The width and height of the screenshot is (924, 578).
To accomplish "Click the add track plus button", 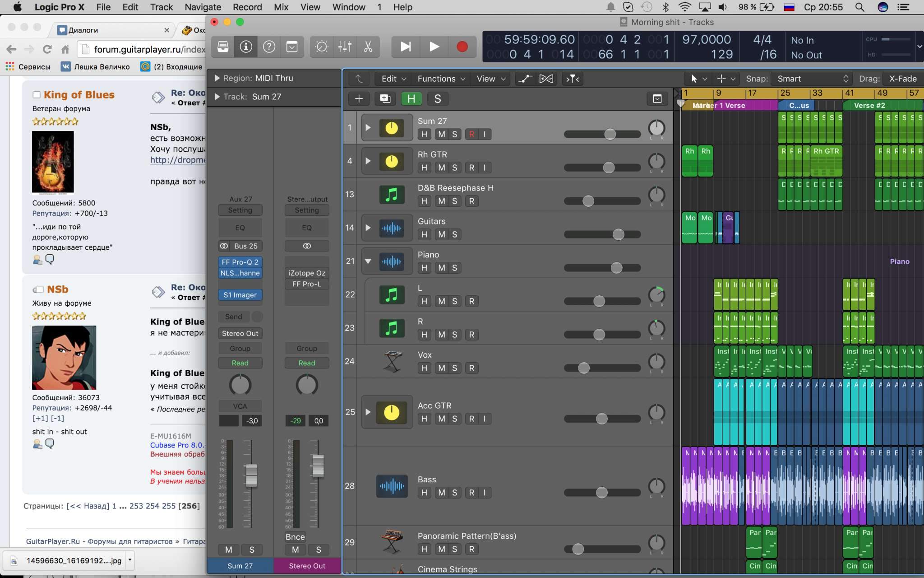I will coord(359,99).
